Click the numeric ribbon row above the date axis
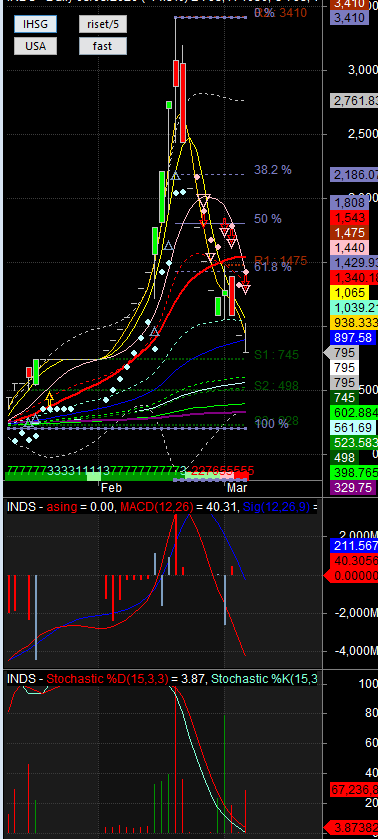 click(x=130, y=471)
